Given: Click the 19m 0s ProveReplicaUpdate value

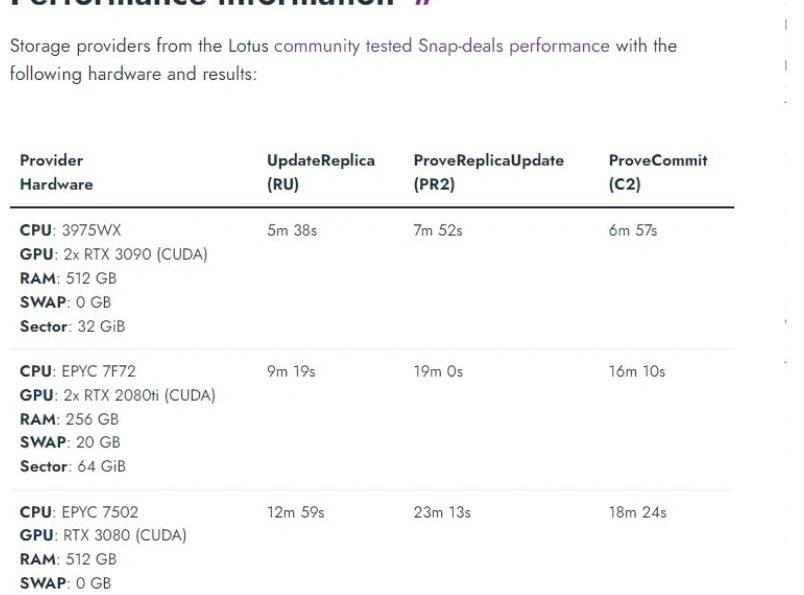Looking at the screenshot, I should (x=438, y=371).
